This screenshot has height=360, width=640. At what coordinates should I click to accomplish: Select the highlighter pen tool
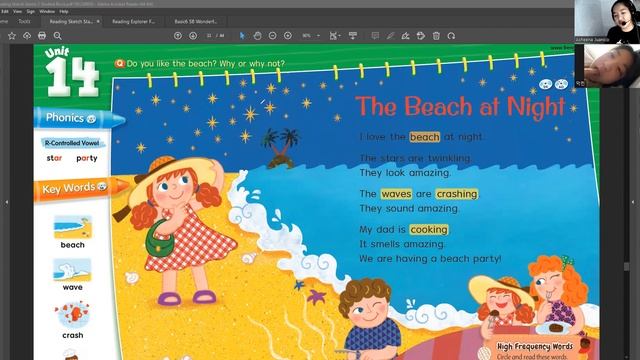(391, 36)
